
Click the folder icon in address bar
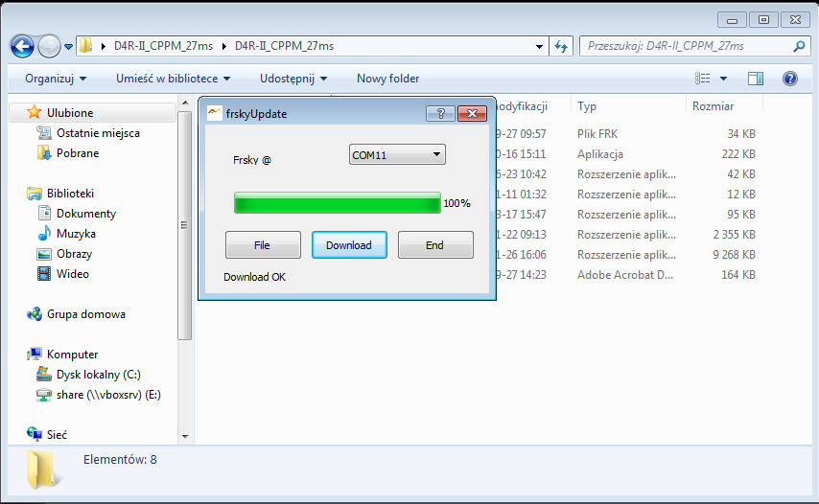click(x=86, y=45)
